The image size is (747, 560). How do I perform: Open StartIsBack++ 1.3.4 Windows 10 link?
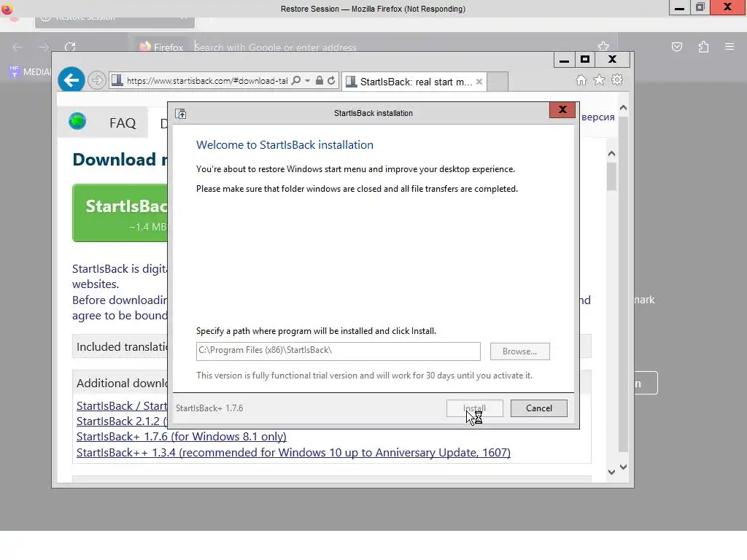[293, 452]
